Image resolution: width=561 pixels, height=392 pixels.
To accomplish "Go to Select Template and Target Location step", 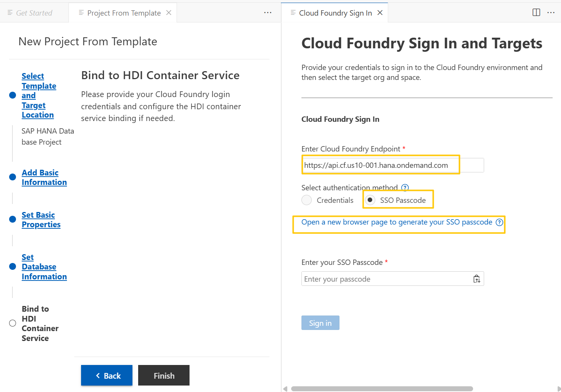I will pos(39,96).
